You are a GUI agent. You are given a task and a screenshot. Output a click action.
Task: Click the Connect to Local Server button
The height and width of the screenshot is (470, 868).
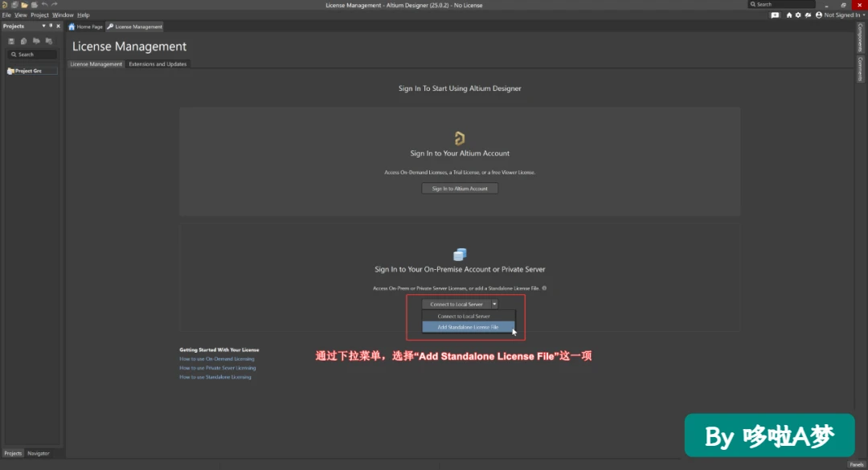pyautogui.click(x=457, y=304)
